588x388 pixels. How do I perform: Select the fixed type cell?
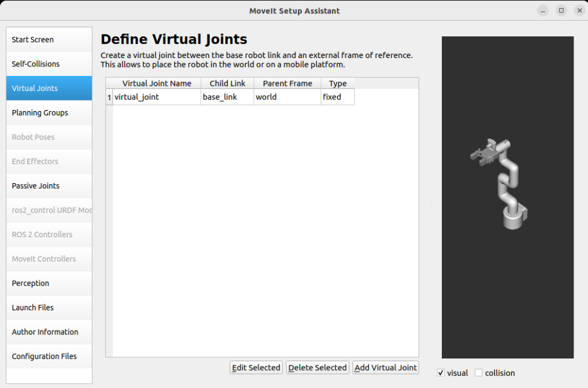[338, 97]
